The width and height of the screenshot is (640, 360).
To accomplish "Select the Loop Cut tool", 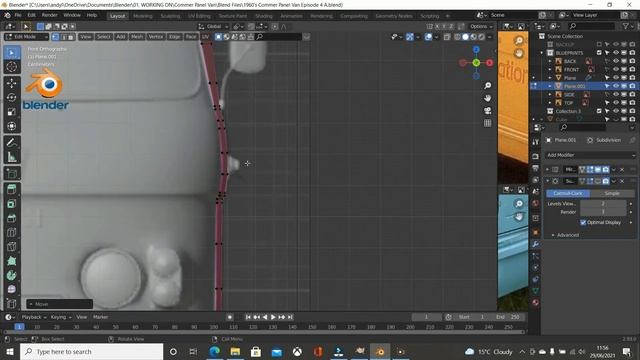I will [12, 232].
